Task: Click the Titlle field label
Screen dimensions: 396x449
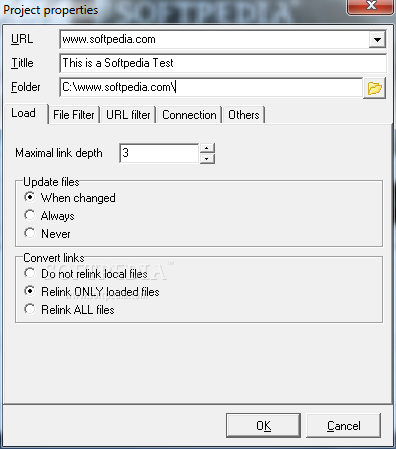Action: pyautogui.click(x=22, y=63)
